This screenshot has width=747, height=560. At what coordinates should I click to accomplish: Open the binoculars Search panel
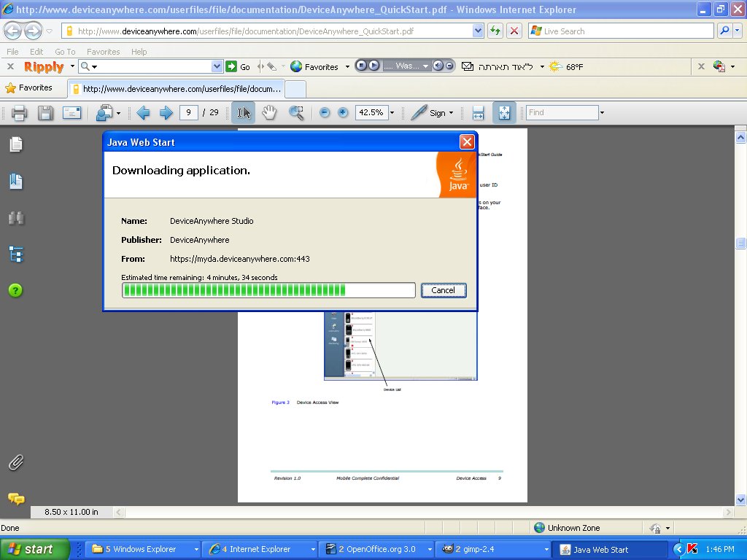[16, 217]
